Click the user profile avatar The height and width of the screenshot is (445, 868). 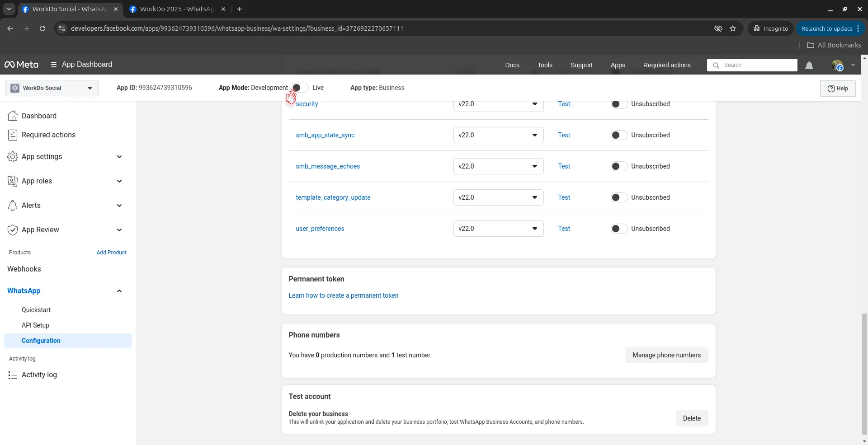(x=837, y=66)
